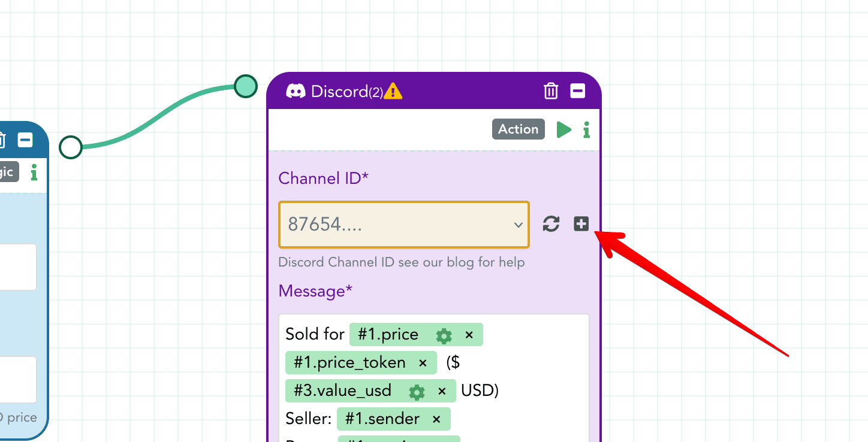Click the Discord Channel ID help text
The width and height of the screenshot is (868, 442).
coord(402,262)
